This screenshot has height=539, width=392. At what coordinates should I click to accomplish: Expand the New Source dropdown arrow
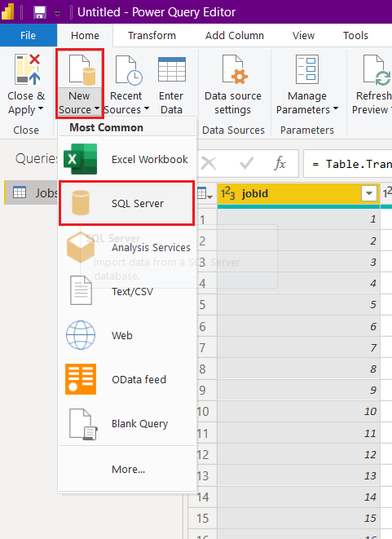tap(97, 108)
